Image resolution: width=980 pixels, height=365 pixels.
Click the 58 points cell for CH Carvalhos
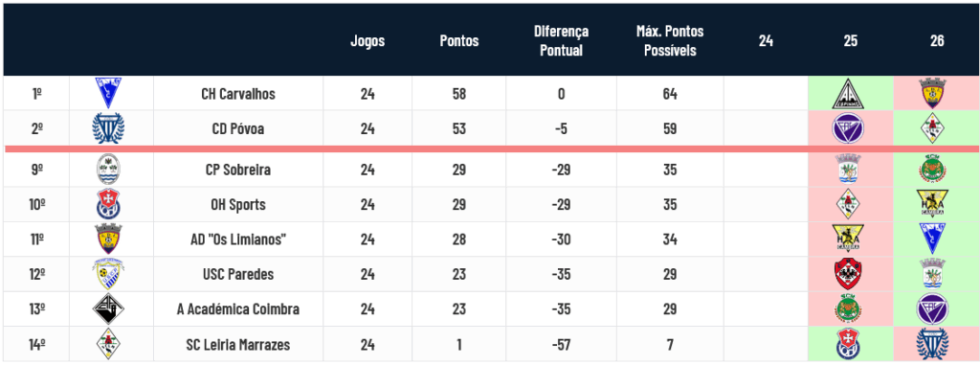[x=459, y=94]
